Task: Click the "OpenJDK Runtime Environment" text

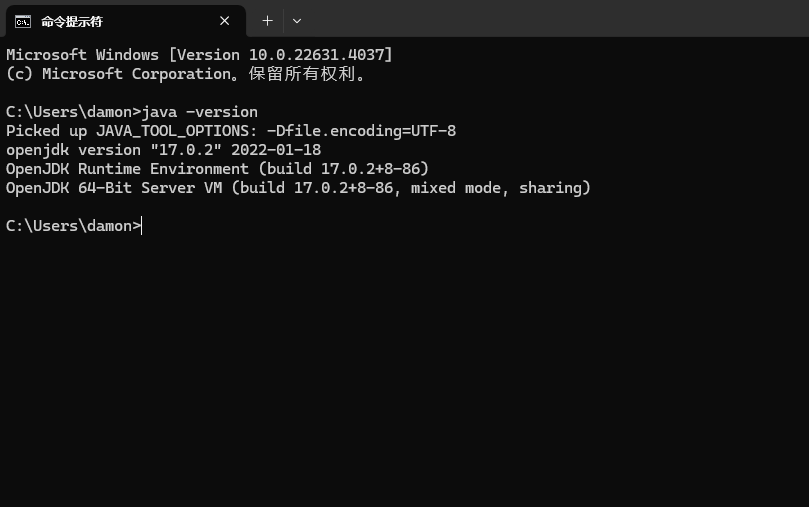Action: [127, 169]
